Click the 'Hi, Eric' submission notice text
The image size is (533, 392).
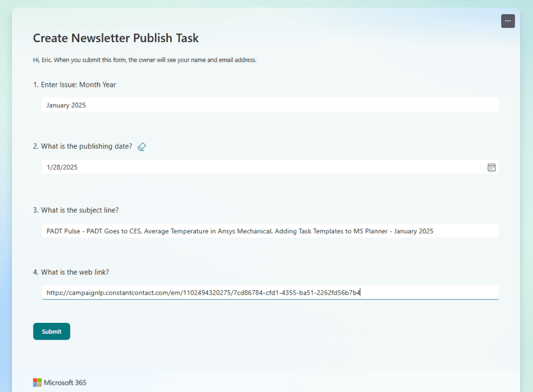[145, 60]
